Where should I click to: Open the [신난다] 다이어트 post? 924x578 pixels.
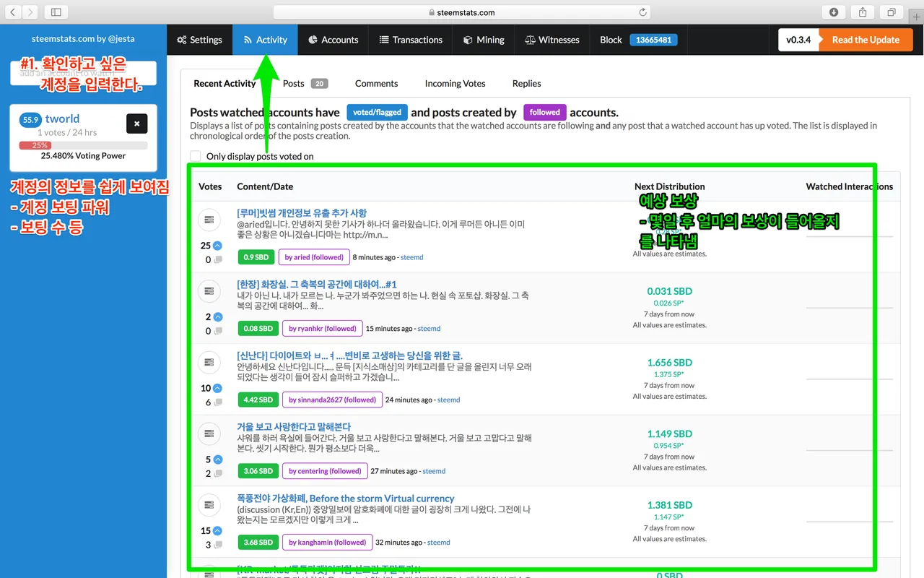[349, 355]
